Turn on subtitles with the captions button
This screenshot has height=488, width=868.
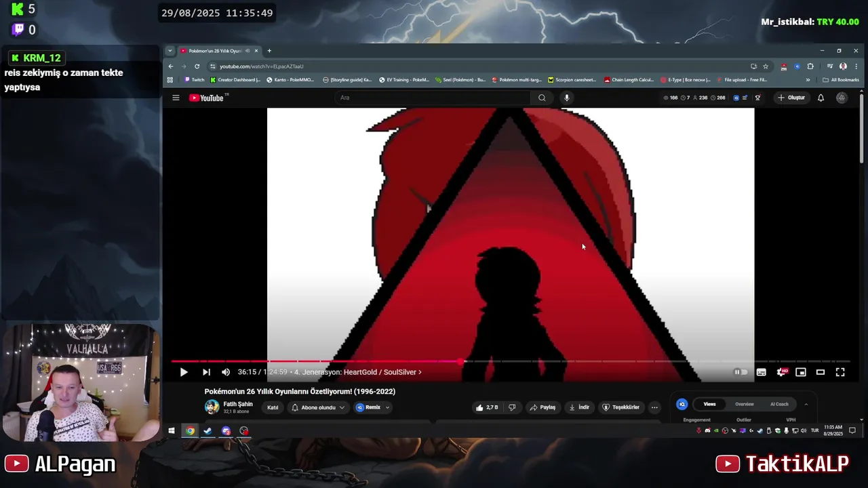tap(762, 372)
